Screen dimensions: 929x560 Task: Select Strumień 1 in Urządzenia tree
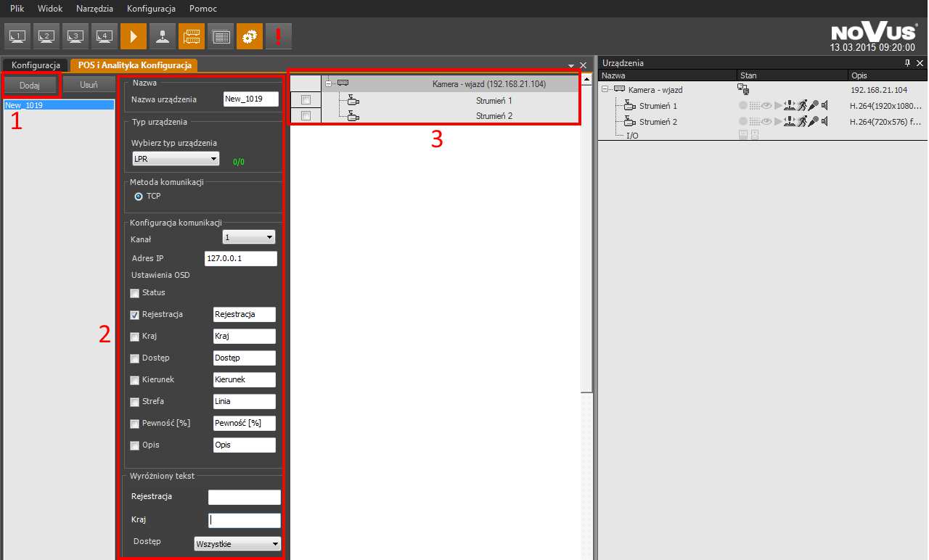pyautogui.click(x=658, y=106)
